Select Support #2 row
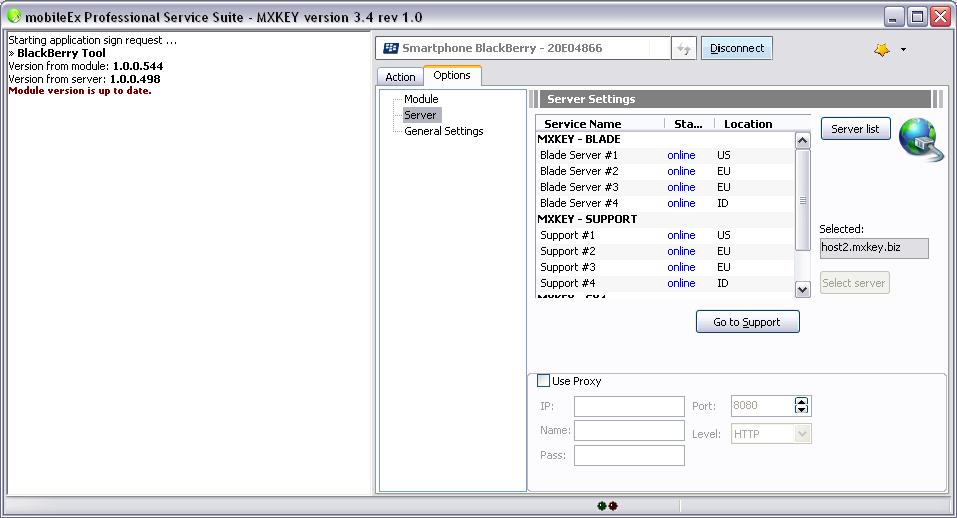The image size is (957, 518). [665, 251]
